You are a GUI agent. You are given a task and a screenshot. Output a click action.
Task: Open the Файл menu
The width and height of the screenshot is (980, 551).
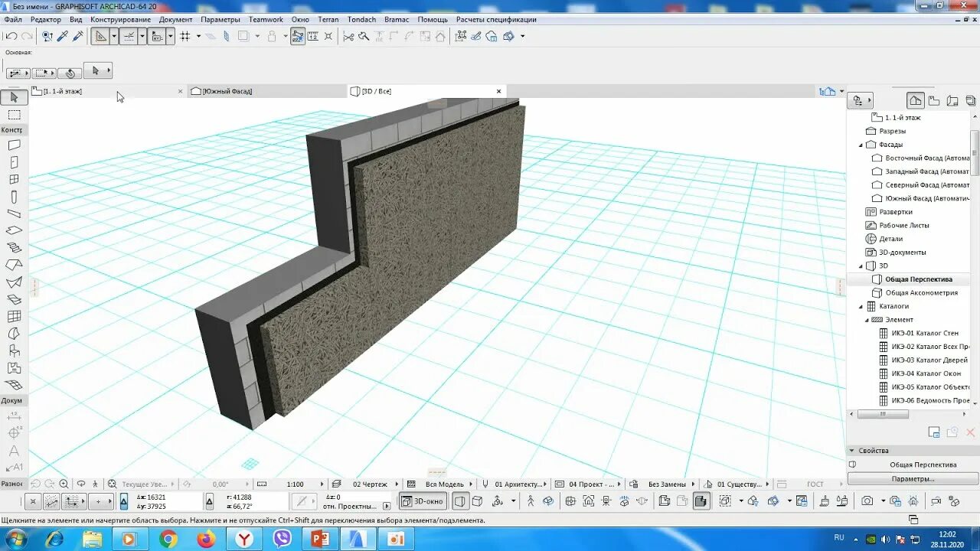12,19
